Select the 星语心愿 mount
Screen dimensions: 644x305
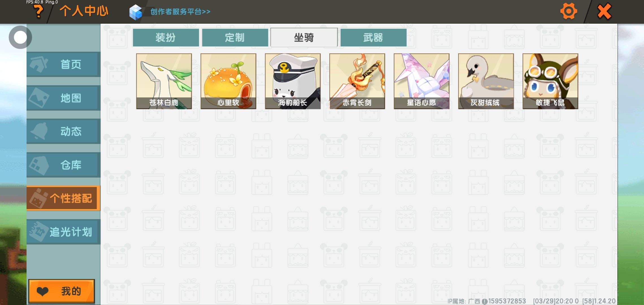click(x=421, y=81)
